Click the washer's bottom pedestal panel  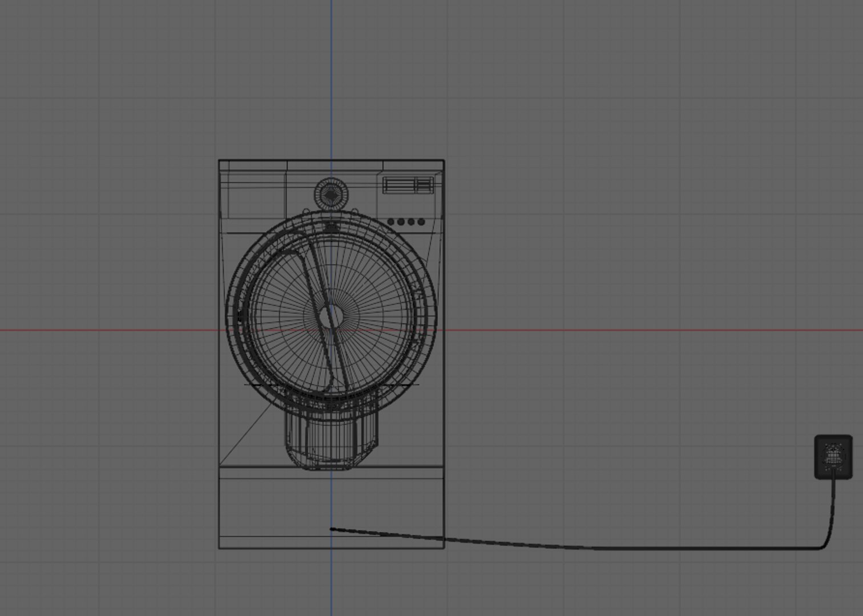tap(332, 507)
